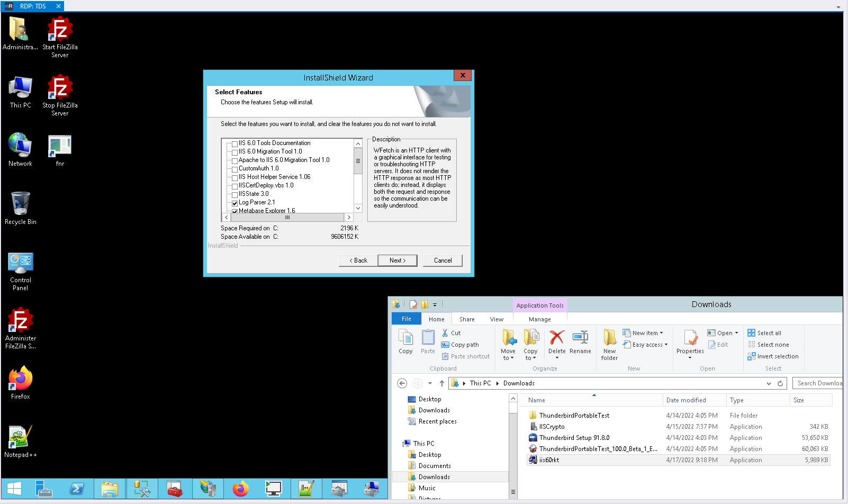Open the Windows Start button

coord(14,489)
